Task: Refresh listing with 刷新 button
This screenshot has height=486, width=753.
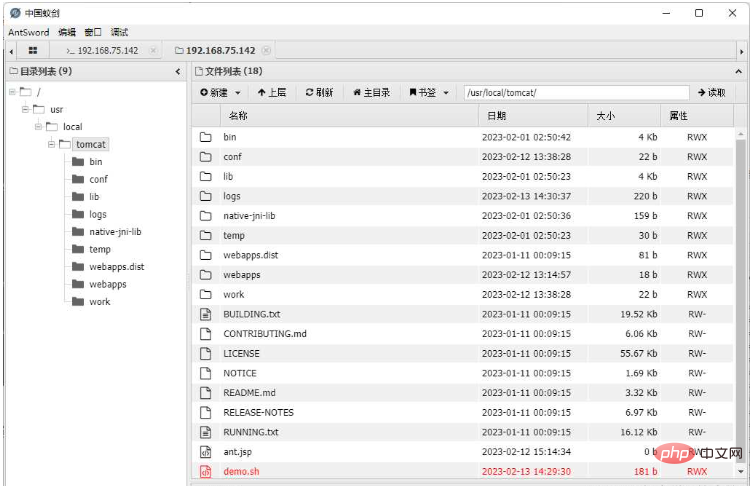Action: (x=319, y=92)
